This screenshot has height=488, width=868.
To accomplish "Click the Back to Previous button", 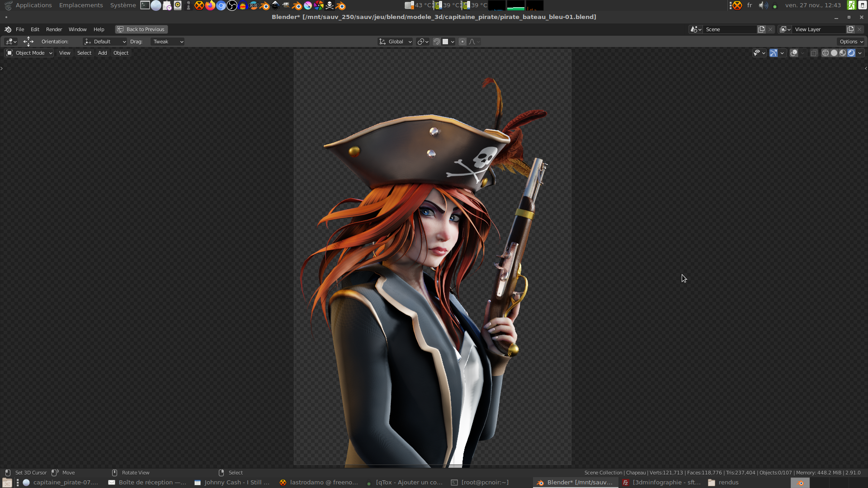I will [141, 29].
